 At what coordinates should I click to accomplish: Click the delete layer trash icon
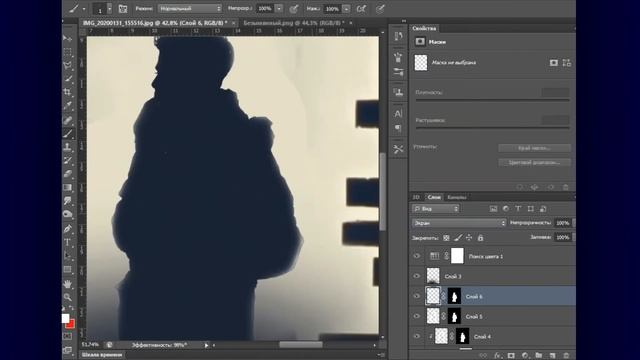566,356
